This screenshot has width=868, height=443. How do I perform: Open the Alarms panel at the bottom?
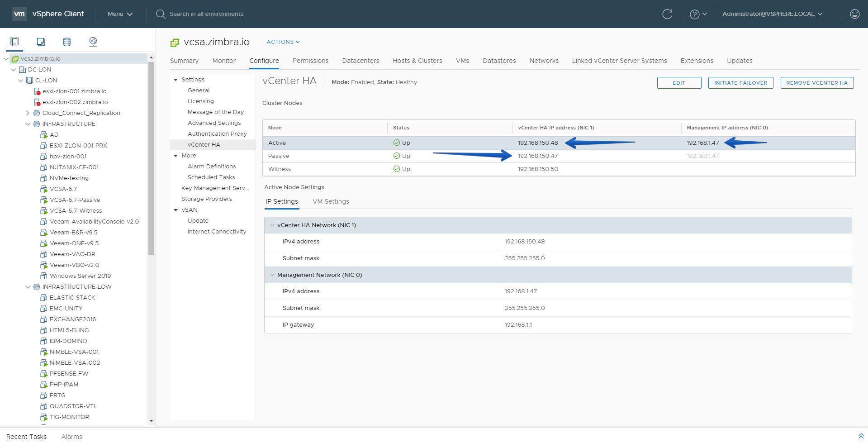point(71,437)
